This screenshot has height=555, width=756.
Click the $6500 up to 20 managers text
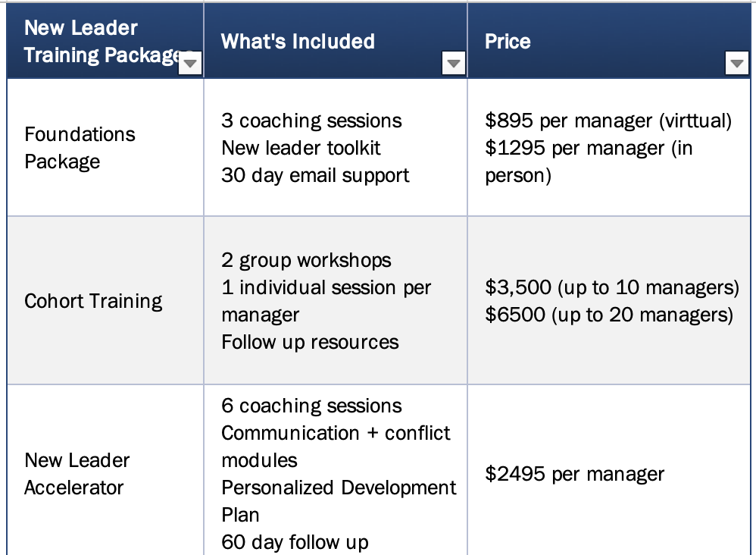609,315
